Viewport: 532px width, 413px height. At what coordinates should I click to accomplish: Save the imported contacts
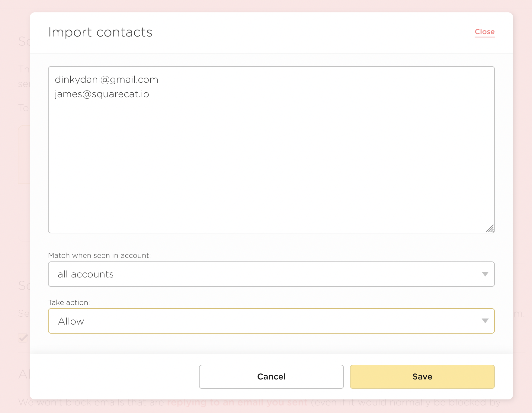coord(422,376)
